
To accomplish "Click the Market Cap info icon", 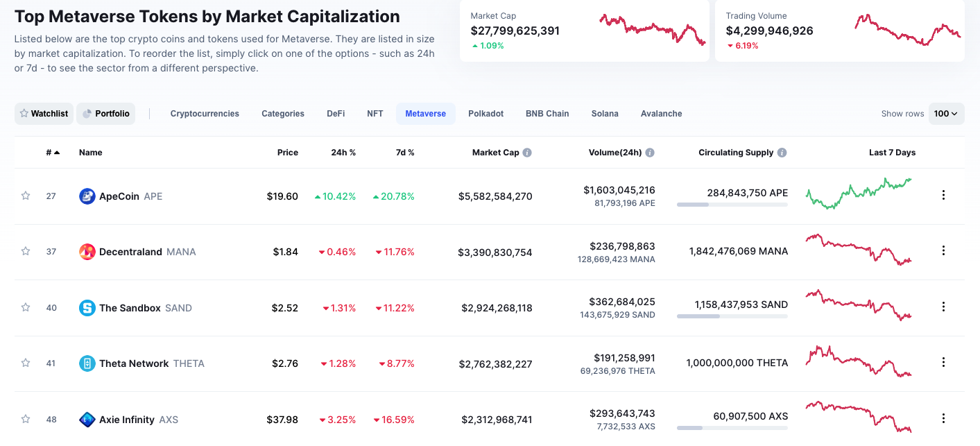I will (x=527, y=153).
